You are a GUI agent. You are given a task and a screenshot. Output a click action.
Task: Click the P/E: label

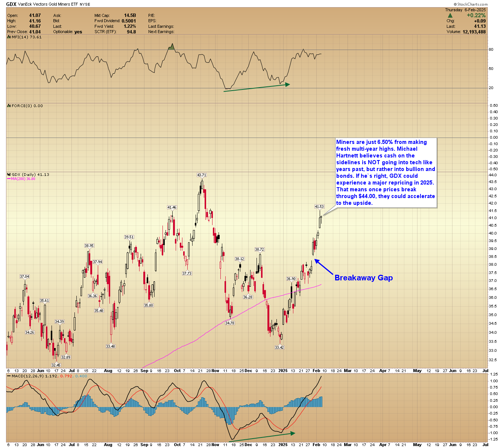(152, 15)
